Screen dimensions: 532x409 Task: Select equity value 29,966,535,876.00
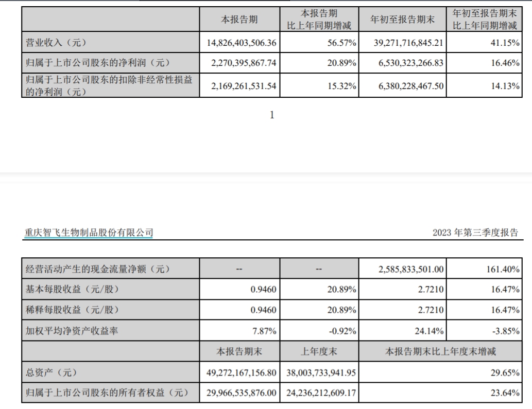tap(242, 393)
